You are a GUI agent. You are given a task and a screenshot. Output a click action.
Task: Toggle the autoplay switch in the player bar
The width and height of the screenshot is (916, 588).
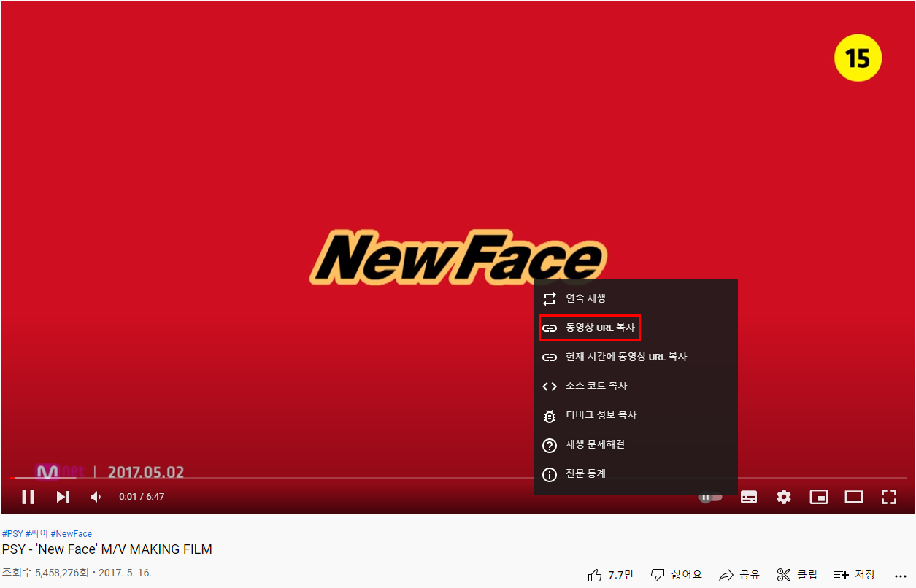[x=711, y=497]
